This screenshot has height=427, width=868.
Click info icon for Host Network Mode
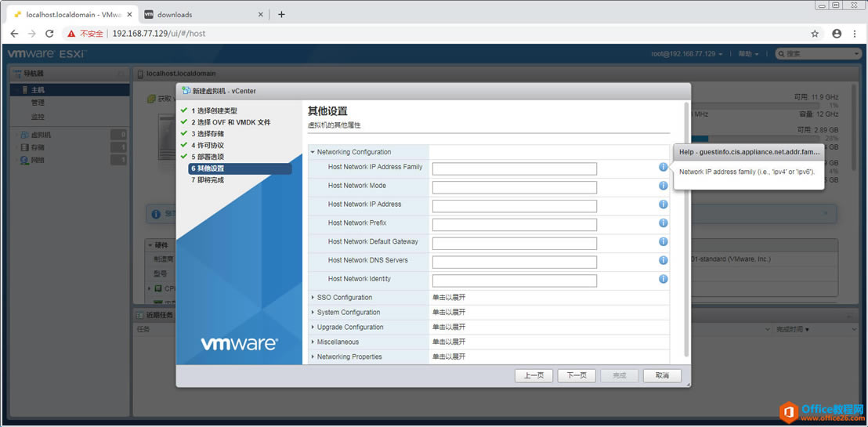tap(664, 186)
